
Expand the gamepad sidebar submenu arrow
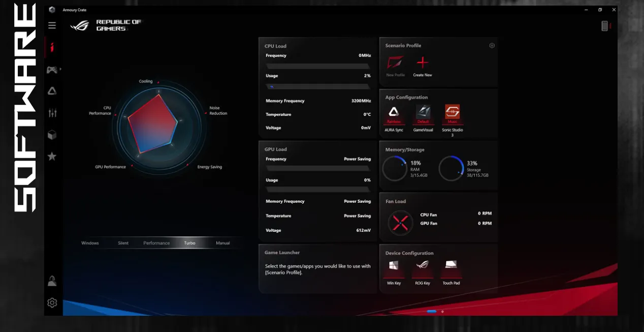point(60,69)
